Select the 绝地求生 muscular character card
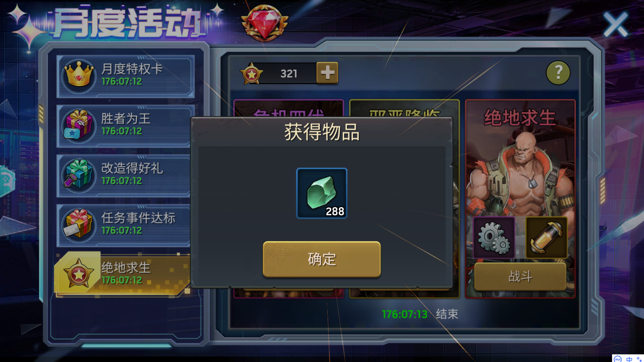This screenshot has width=644, height=362. 520,199
